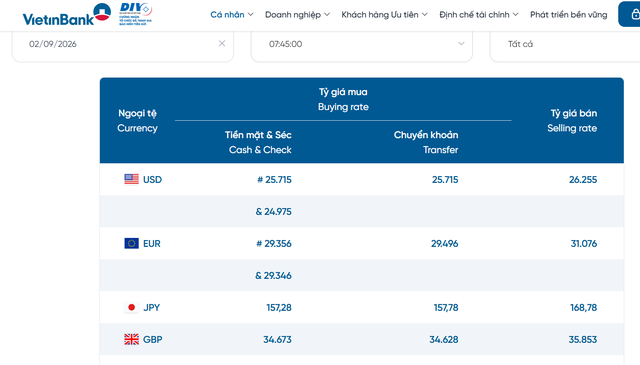Expand chevron next to Khách hàng Ưu tiên
The width and height of the screenshot is (640, 365).
pyautogui.click(x=424, y=14)
